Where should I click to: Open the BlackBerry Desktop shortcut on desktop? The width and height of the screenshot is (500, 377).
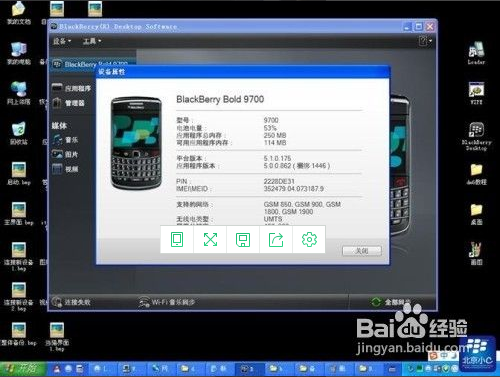(x=476, y=137)
